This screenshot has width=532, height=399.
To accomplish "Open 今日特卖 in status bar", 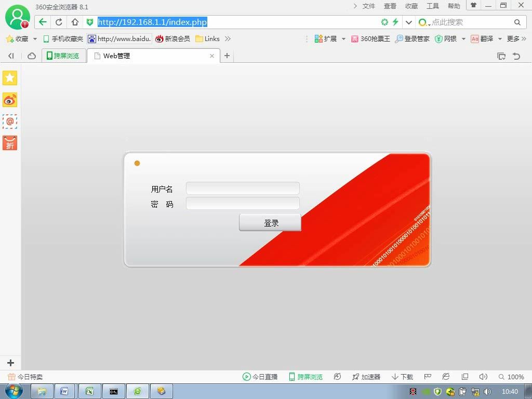I will point(25,377).
